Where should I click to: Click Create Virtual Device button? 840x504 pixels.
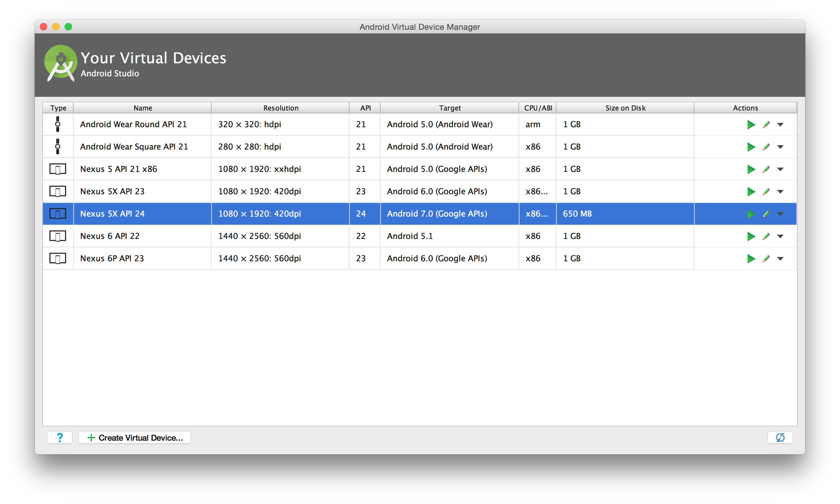click(x=135, y=438)
